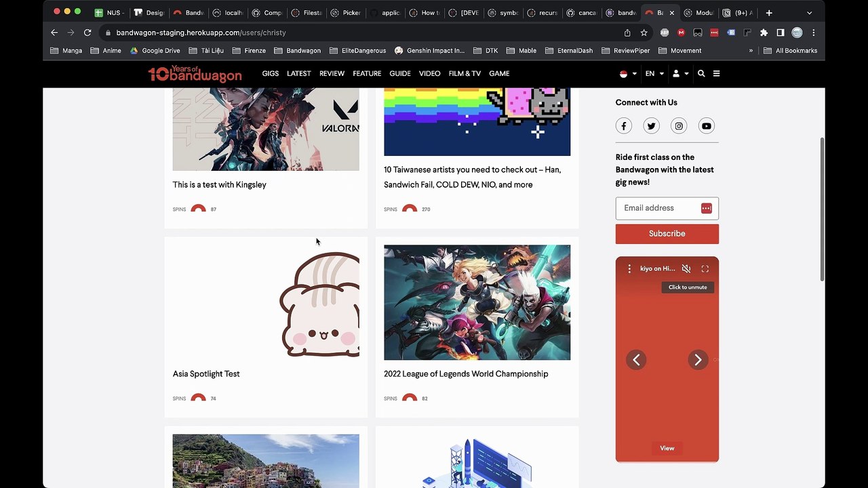The image size is (868, 488).
Task: Open the VIDEO menu item
Action: 429,74
